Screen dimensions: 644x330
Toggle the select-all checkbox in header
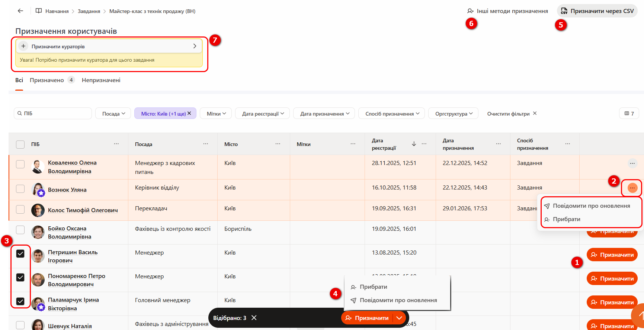pos(20,145)
